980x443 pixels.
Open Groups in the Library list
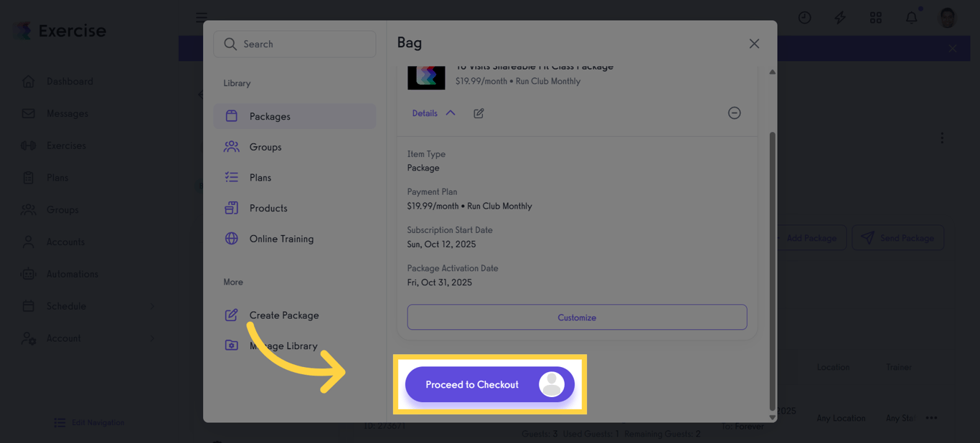pyautogui.click(x=294, y=147)
